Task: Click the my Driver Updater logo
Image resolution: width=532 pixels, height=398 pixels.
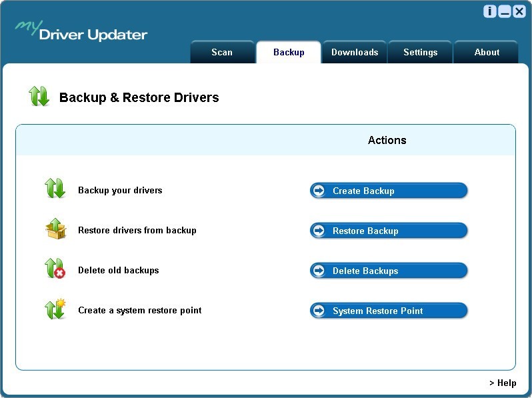Action: click(x=81, y=31)
